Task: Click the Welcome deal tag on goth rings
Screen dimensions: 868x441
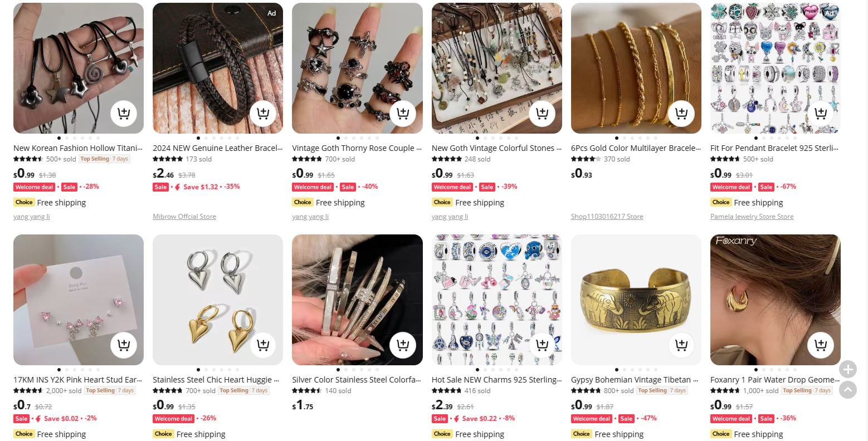Action: pyautogui.click(x=313, y=187)
